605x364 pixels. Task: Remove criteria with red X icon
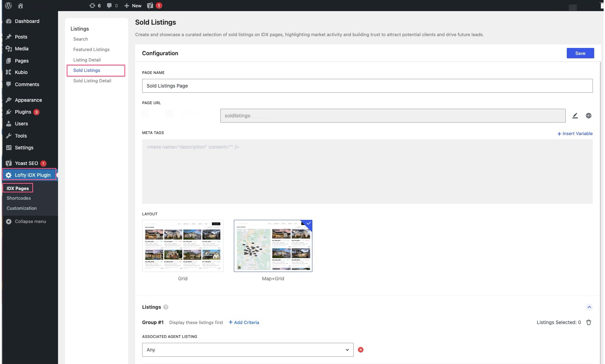click(x=361, y=350)
